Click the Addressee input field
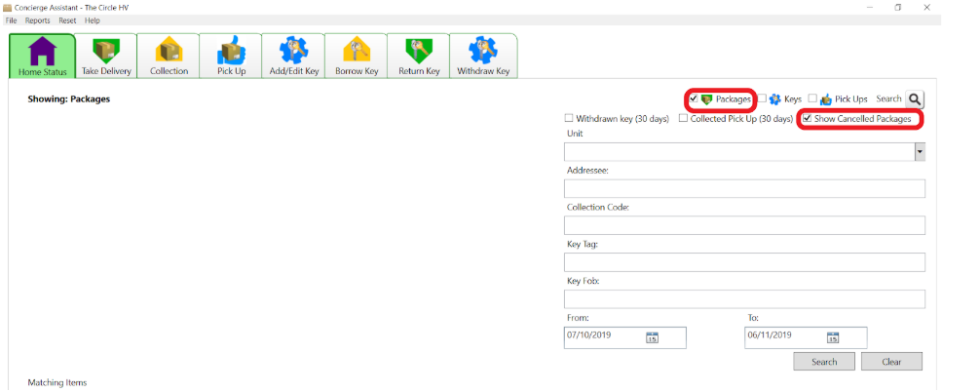The height and width of the screenshot is (392, 980). 744,188
